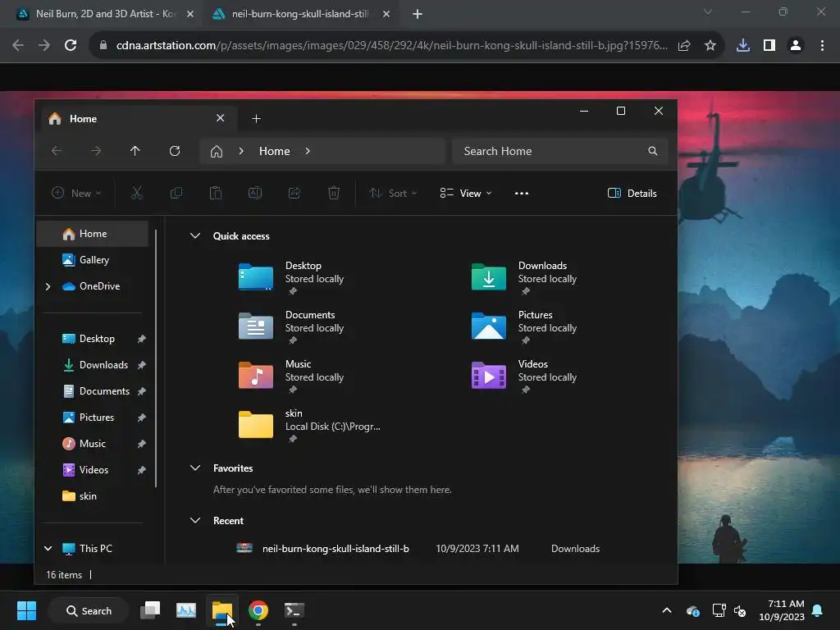Open the Sort dropdown

click(x=393, y=194)
